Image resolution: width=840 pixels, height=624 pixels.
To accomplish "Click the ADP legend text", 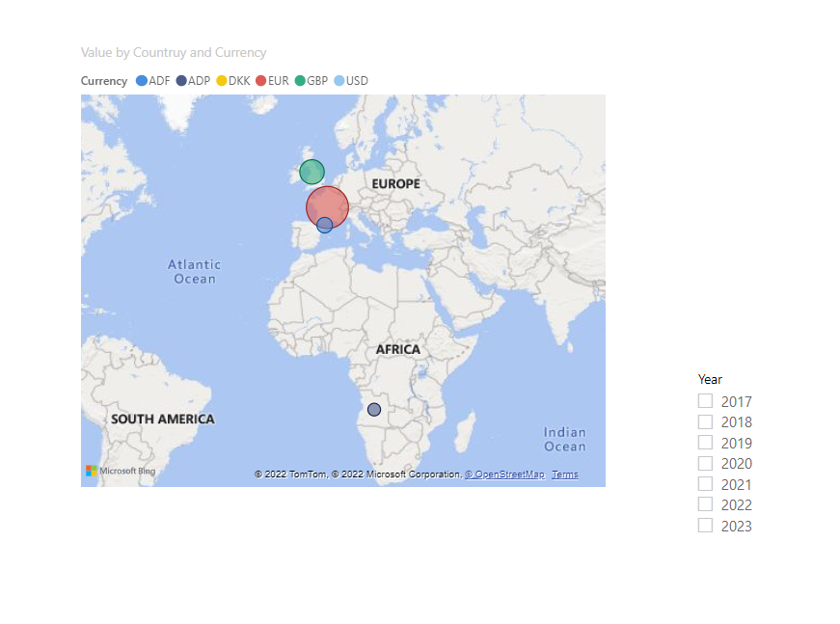I will click(x=199, y=81).
